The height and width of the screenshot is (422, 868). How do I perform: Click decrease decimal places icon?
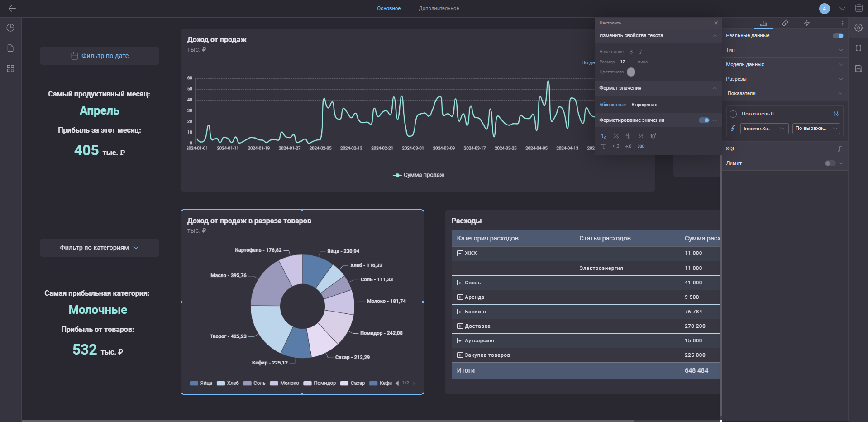[x=616, y=146]
